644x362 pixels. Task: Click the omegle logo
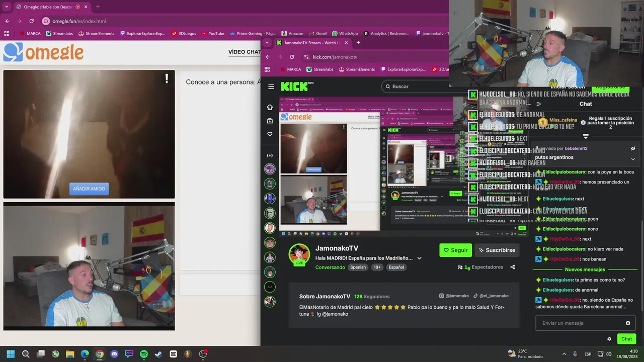tap(43, 52)
